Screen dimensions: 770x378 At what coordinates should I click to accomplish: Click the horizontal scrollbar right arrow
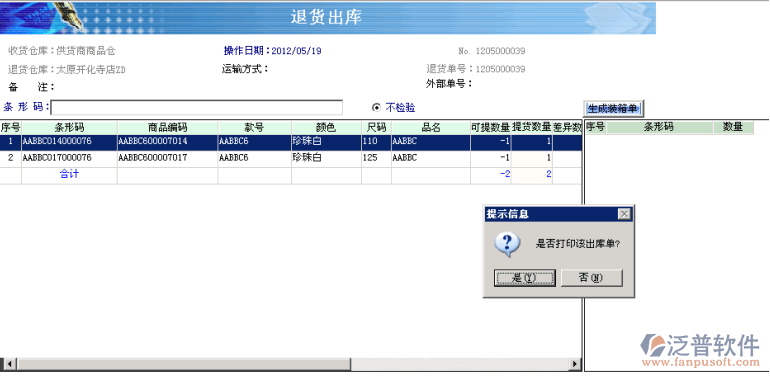[x=575, y=364]
